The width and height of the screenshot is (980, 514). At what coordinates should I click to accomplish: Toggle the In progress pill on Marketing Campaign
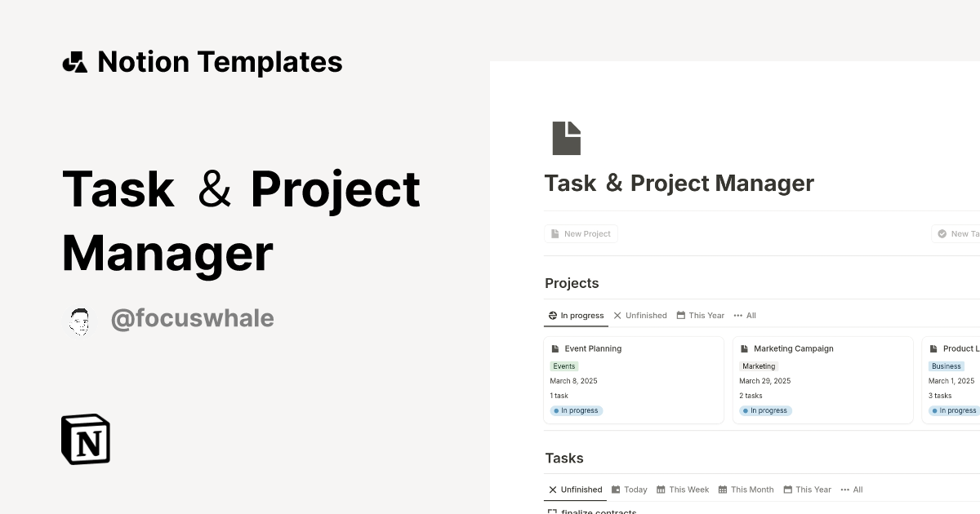pos(765,410)
